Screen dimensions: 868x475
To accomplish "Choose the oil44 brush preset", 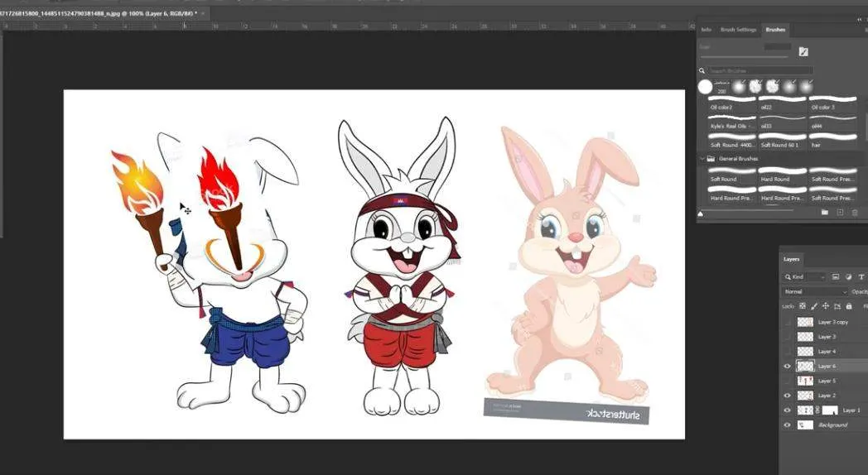I will click(832, 122).
